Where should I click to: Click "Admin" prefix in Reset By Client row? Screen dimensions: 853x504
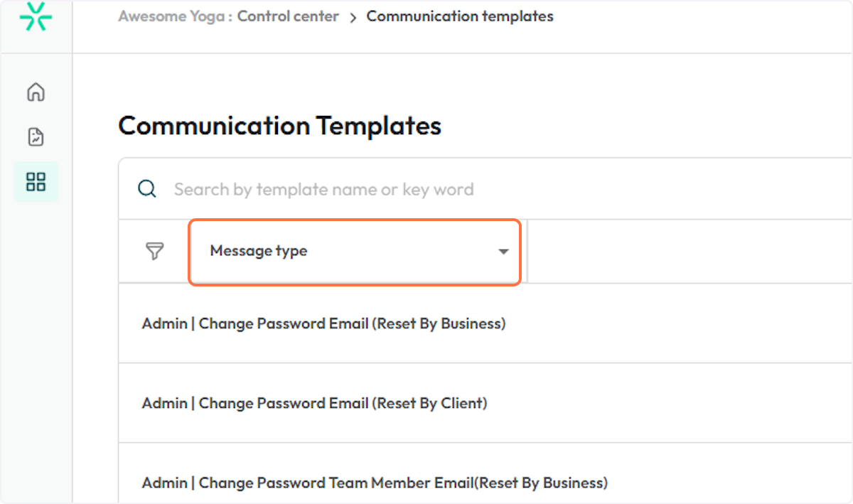[x=164, y=403]
